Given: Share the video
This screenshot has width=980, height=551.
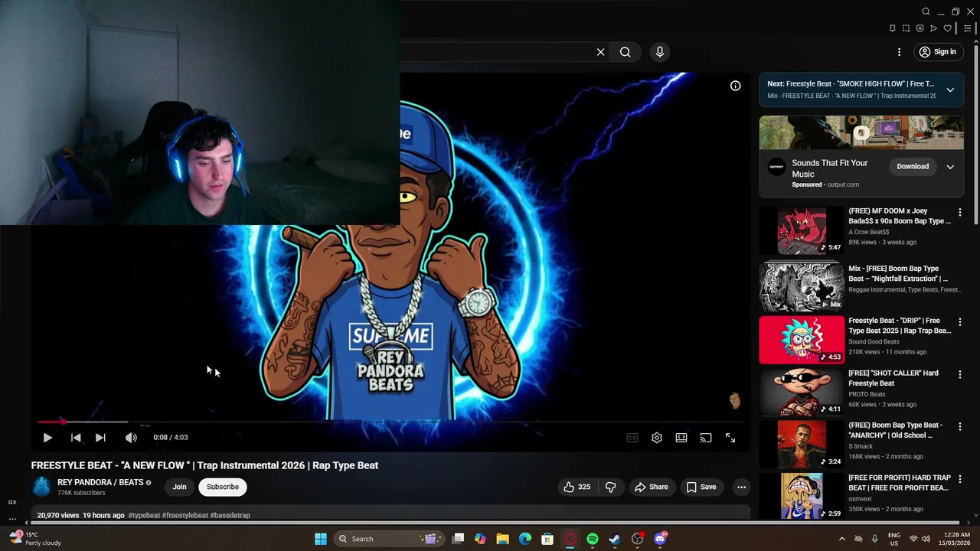Looking at the screenshot, I should point(652,487).
